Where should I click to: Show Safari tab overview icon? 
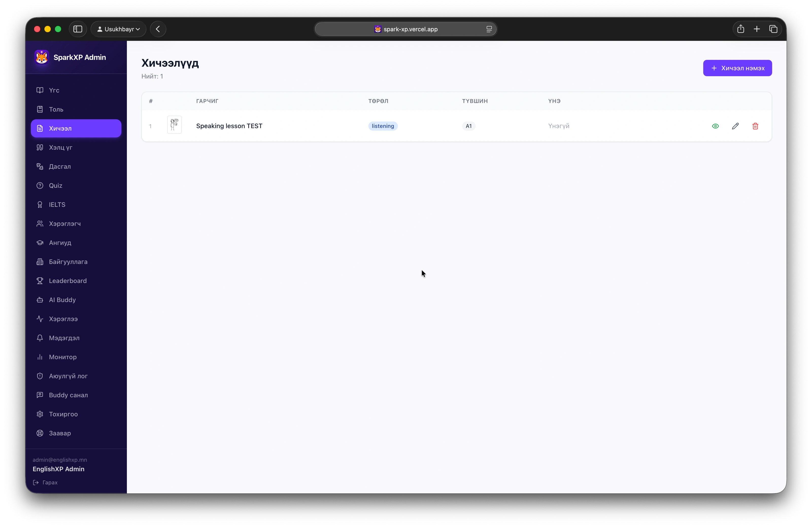(x=773, y=29)
